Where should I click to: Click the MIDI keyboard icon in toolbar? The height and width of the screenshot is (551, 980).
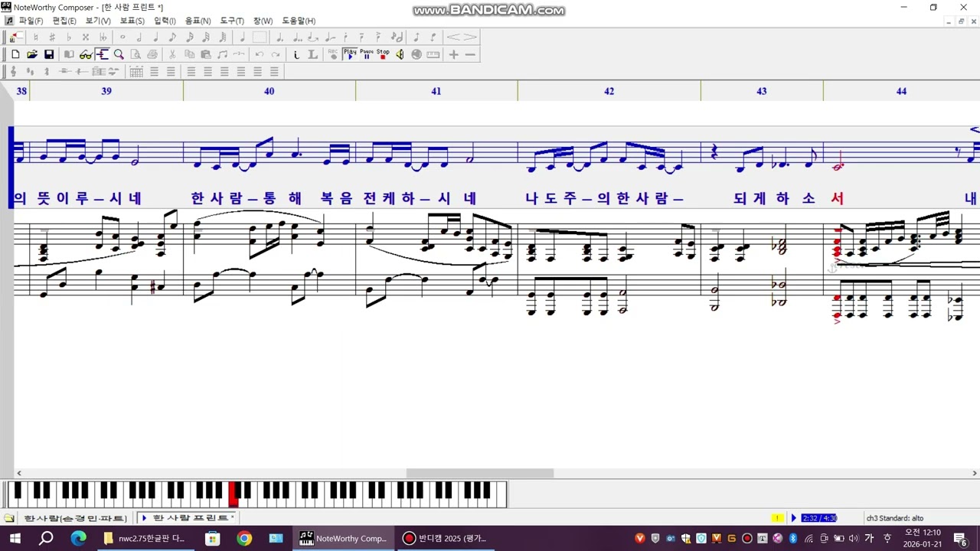pyautogui.click(x=433, y=54)
